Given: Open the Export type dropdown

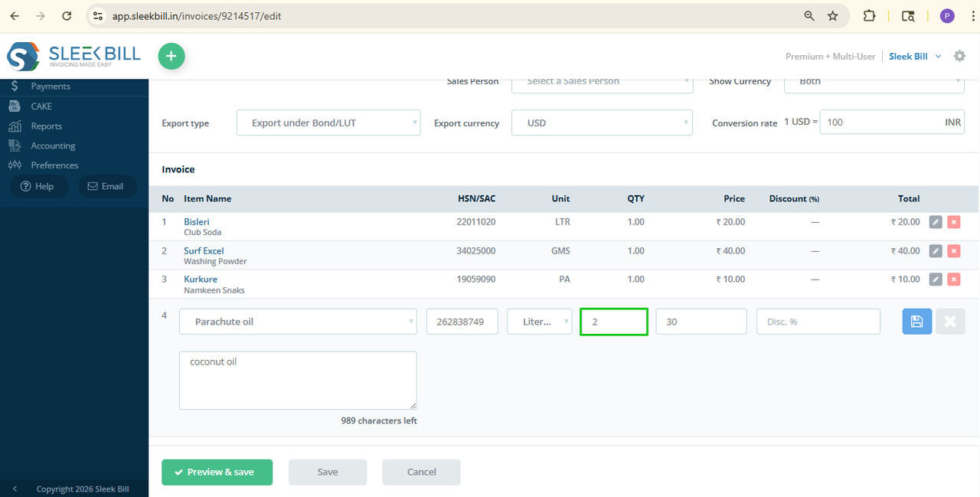Looking at the screenshot, I should point(328,123).
